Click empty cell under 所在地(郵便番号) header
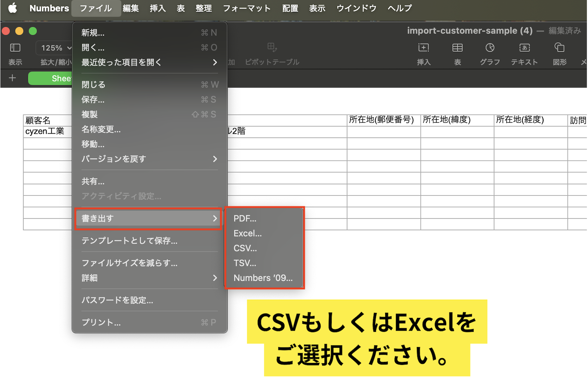 [x=384, y=132]
